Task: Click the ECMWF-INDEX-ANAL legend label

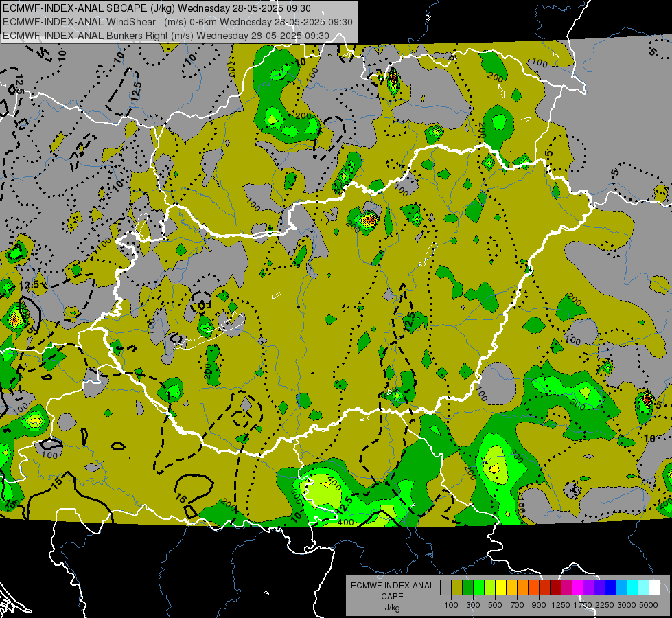Action: 392,586
